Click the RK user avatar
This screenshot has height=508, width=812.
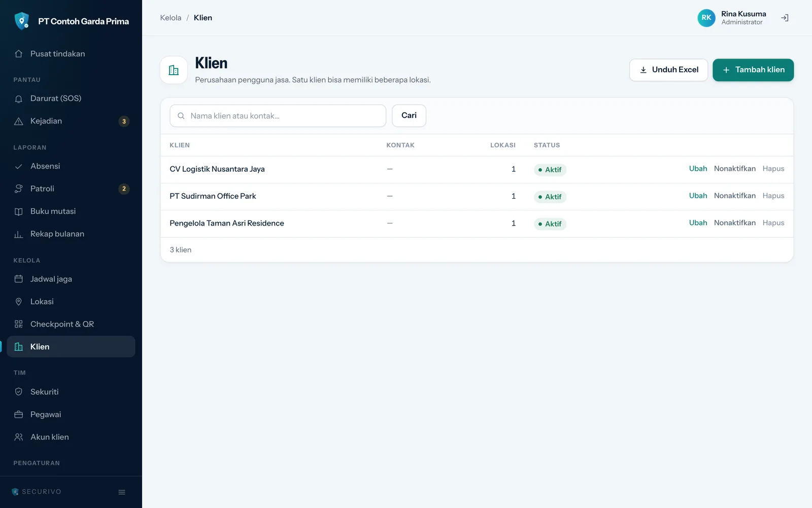point(706,18)
